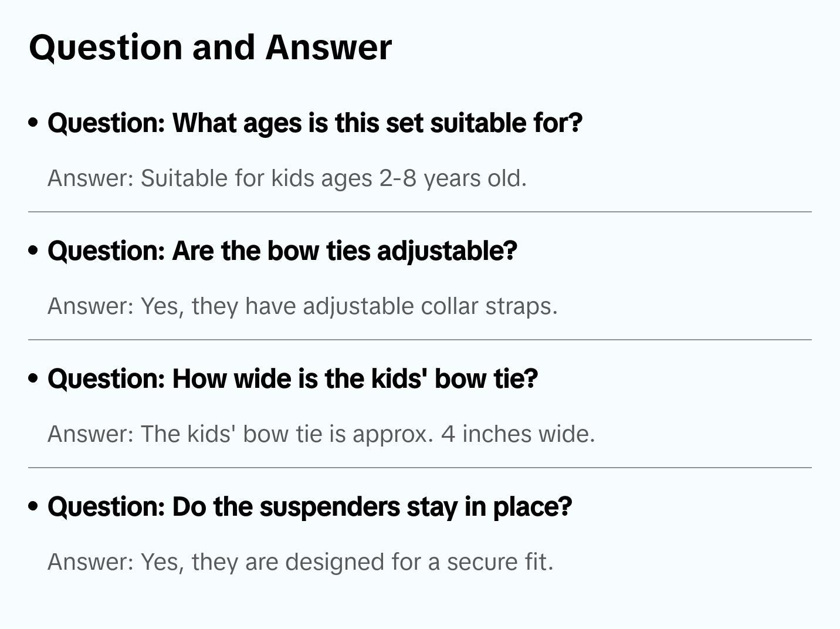Viewport: 840px width, 629px height.
Task: Expand the question about suitable ages
Action: coord(314,123)
